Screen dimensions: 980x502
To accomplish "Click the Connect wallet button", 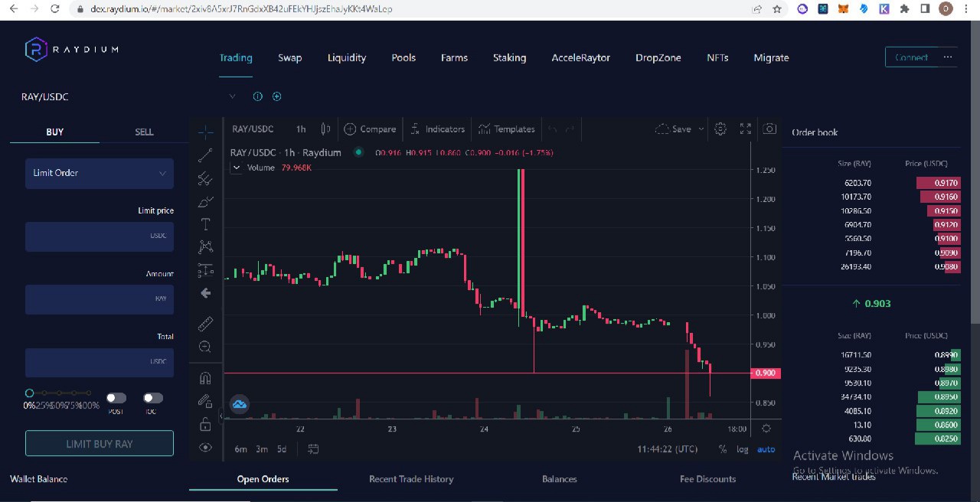I will [x=911, y=57].
